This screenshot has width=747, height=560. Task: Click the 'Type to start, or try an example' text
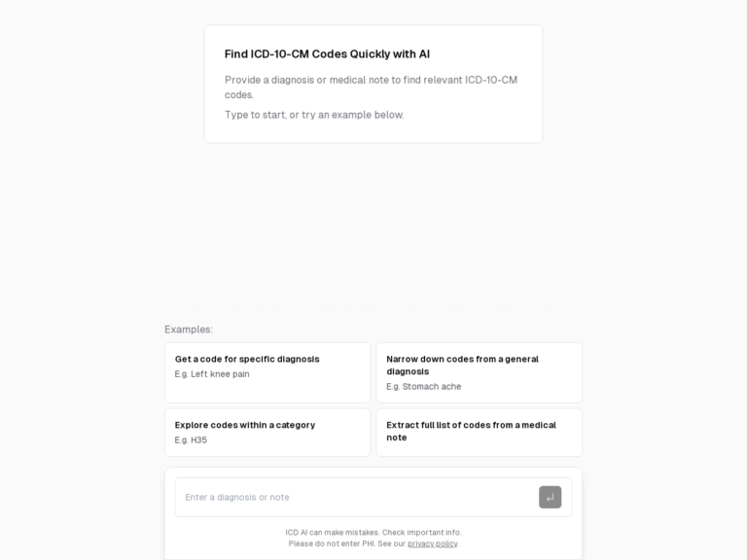(x=314, y=115)
